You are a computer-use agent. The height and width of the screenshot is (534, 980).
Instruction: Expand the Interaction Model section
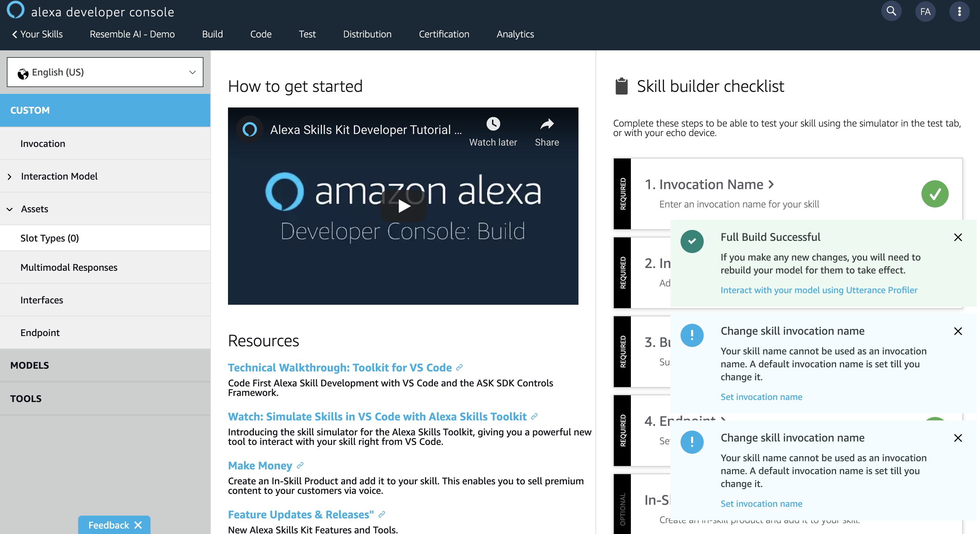coord(105,176)
